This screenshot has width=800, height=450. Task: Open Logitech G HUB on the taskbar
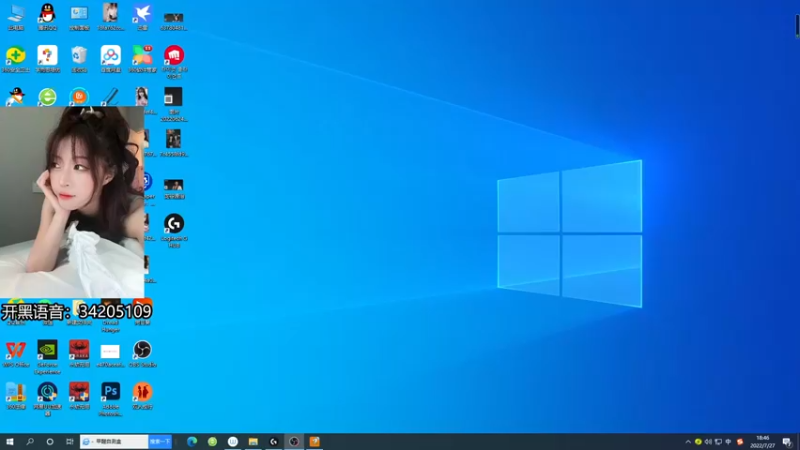click(x=273, y=442)
